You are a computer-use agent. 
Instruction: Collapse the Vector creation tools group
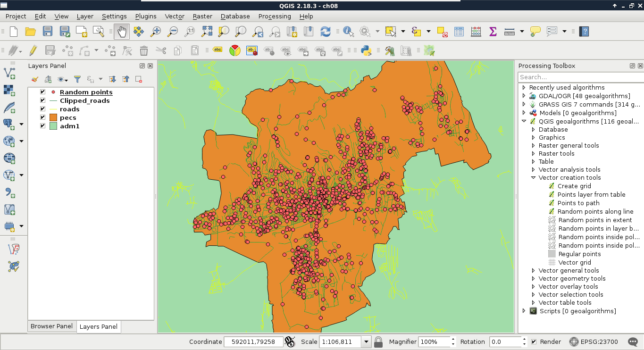point(533,178)
